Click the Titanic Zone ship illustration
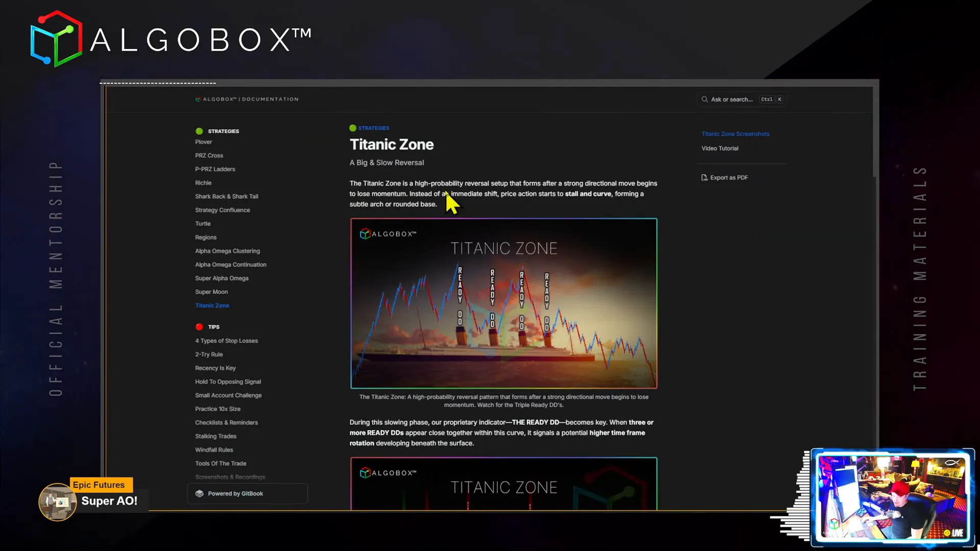The image size is (980, 551). (504, 304)
